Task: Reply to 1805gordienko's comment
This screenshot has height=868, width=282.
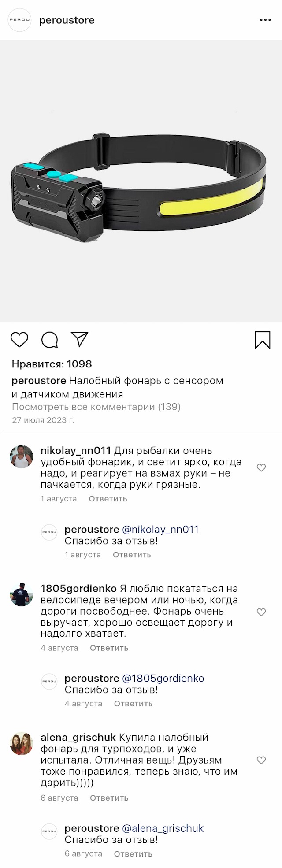Action: pyautogui.click(x=109, y=648)
